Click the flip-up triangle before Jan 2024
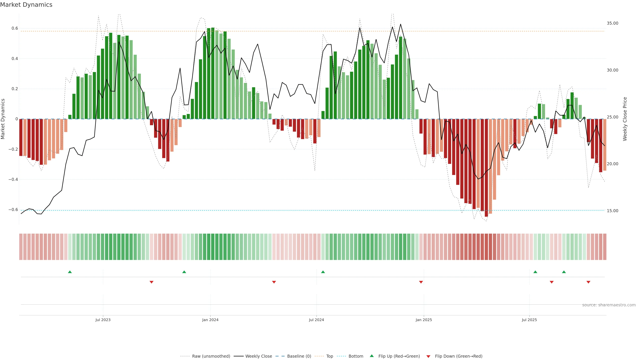 tap(184, 272)
